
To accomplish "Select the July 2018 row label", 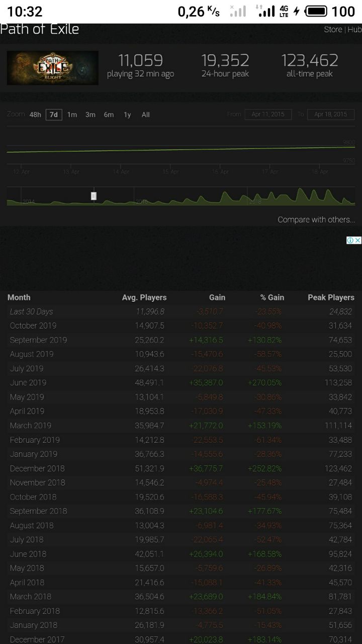I will [x=27, y=539].
